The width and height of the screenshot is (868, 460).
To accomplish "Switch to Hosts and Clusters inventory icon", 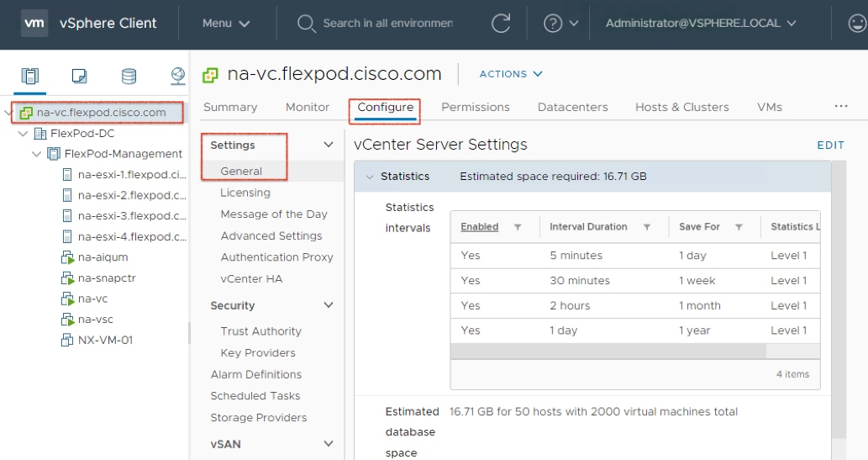I will (x=30, y=76).
